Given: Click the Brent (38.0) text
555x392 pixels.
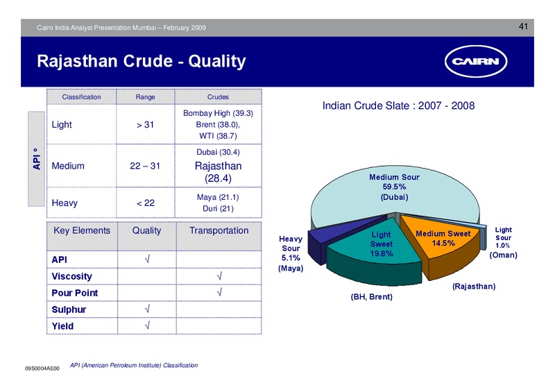Looking at the screenshot, I should (x=218, y=125).
